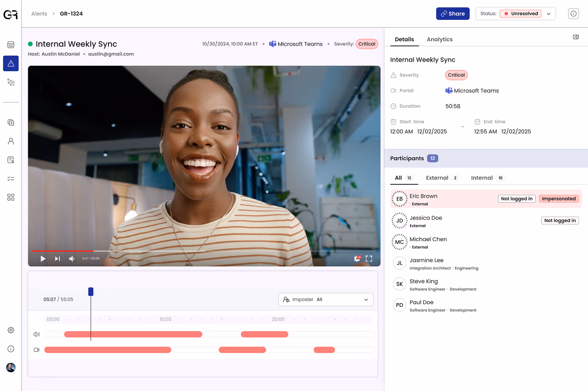This screenshot has width=588, height=391.
Task: Click MC avatar for Michael Chen
Action: [x=399, y=242]
